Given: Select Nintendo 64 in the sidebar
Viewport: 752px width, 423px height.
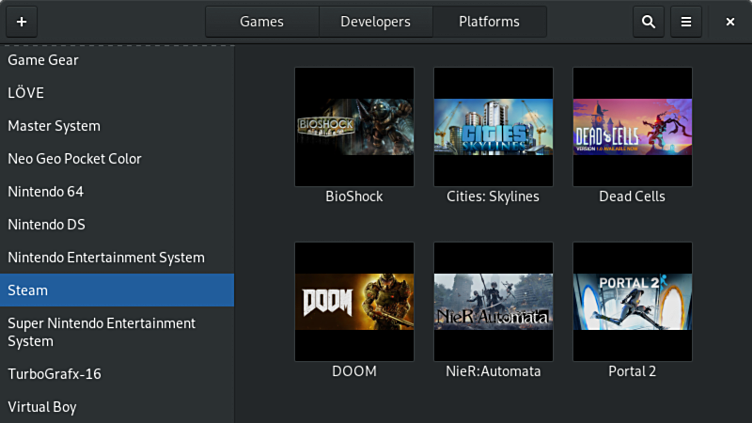Looking at the screenshot, I should pos(46,192).
